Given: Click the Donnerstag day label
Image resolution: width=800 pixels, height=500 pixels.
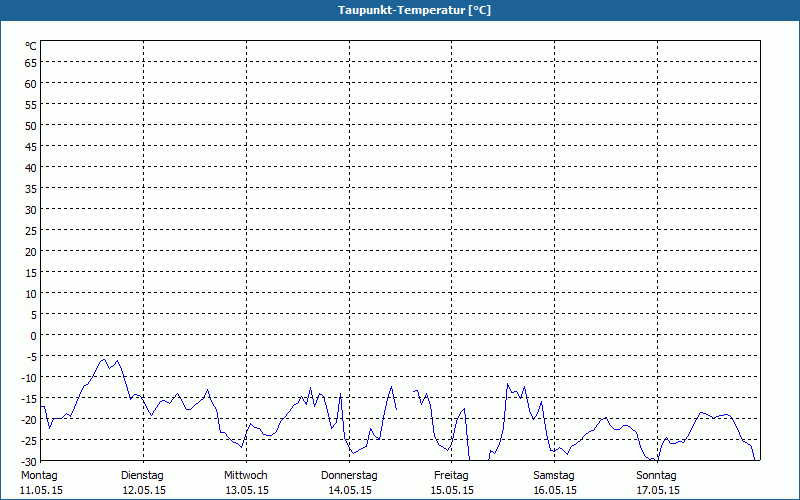Looking at the screenshot, I should [x=349, y=476].
